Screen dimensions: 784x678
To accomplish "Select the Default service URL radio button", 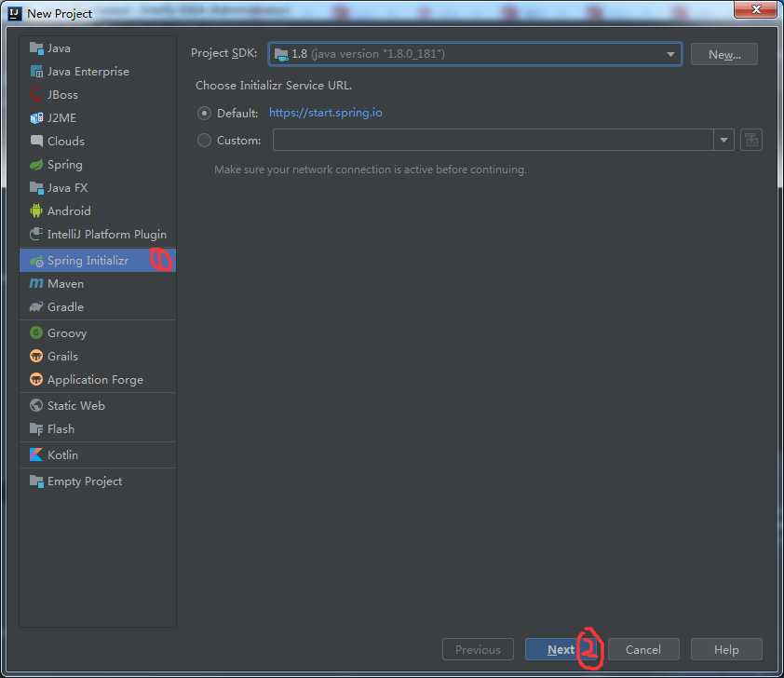I will tap(204, 114).
